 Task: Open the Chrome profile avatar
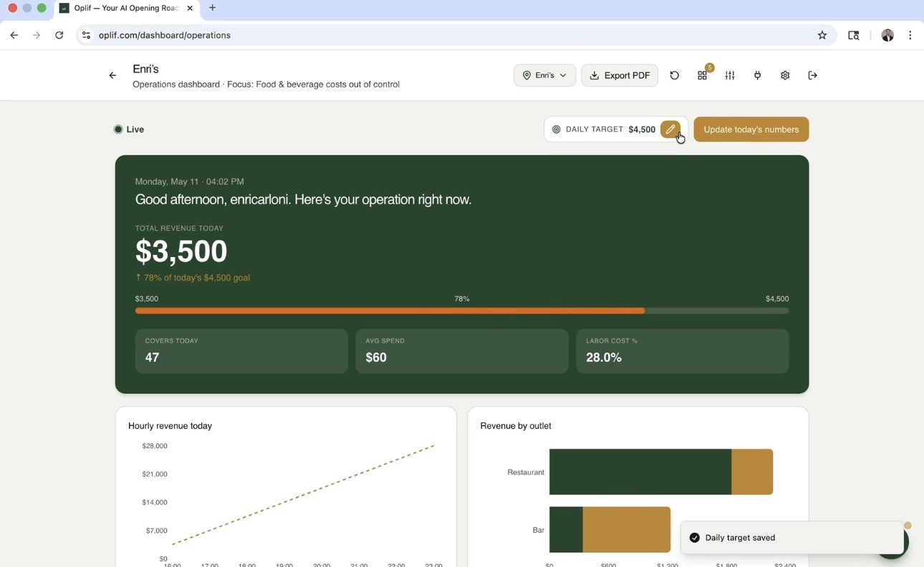[x=887, y=35]
